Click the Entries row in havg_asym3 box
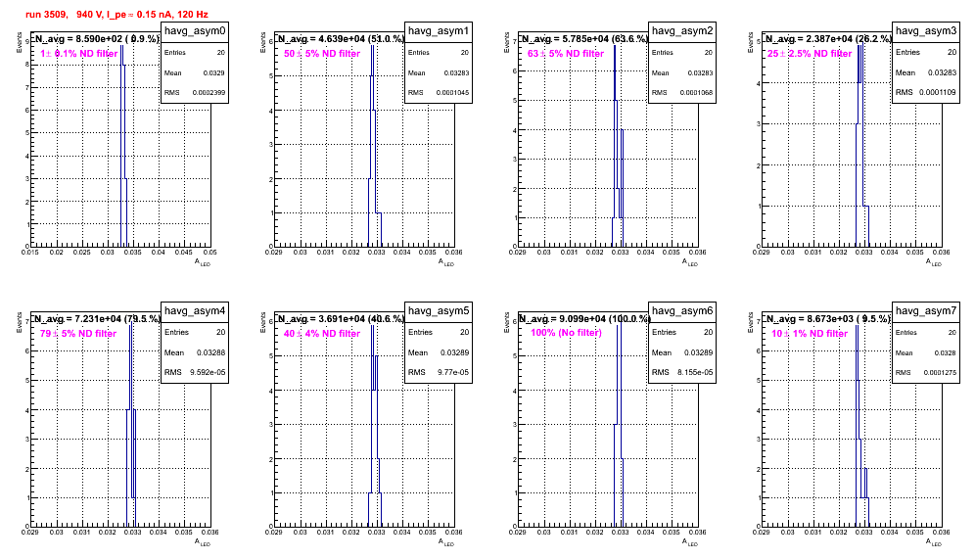 926,52
